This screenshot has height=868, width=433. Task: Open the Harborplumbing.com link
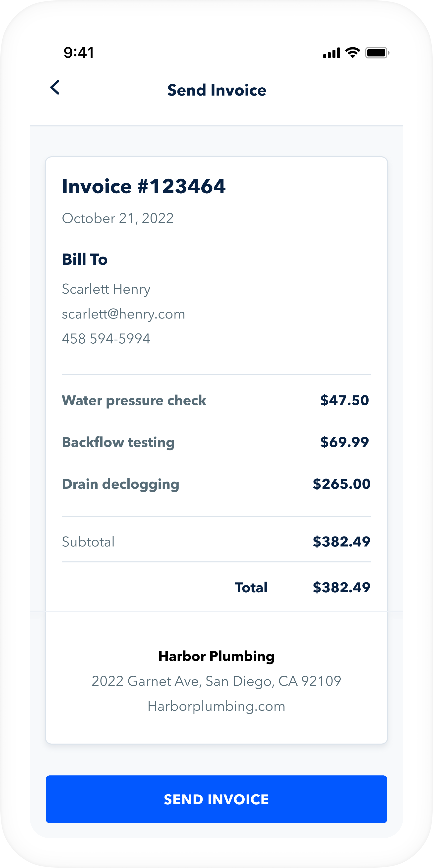click(216, 706)
